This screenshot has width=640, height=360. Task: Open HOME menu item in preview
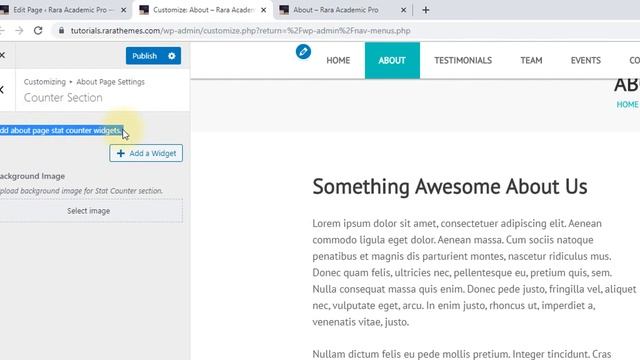point(338,60)
